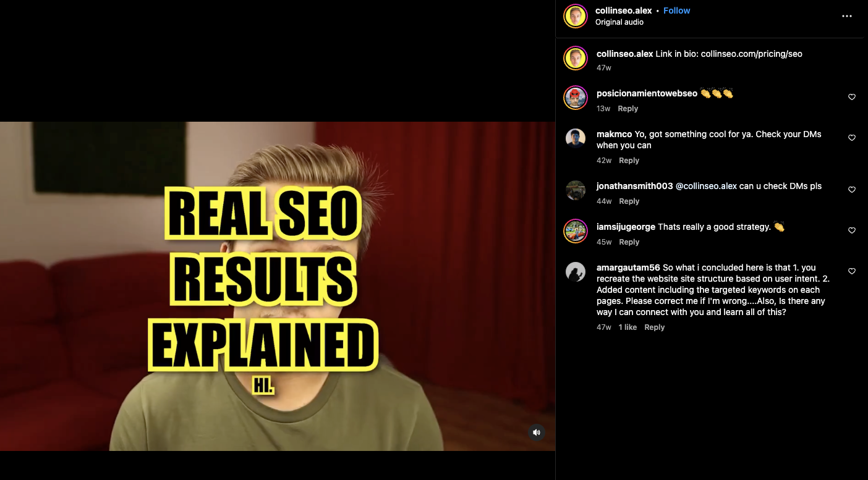This screenshot has width=868, height=480.
Task: Open makmco's profile avatar
Action: (575, 138)
